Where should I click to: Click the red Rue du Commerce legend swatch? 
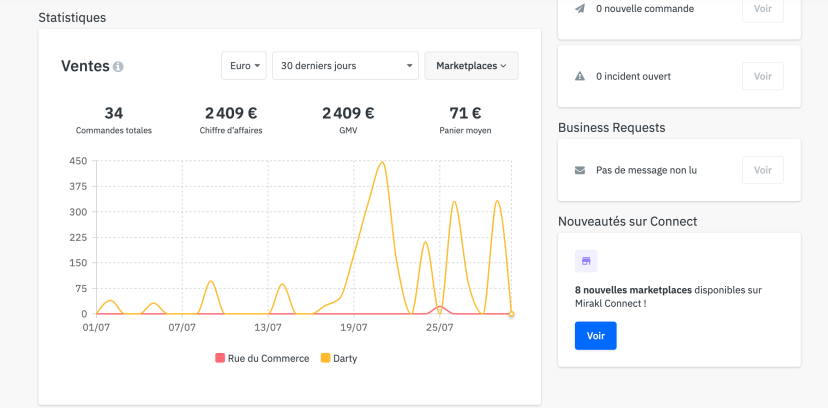point(219,358)
